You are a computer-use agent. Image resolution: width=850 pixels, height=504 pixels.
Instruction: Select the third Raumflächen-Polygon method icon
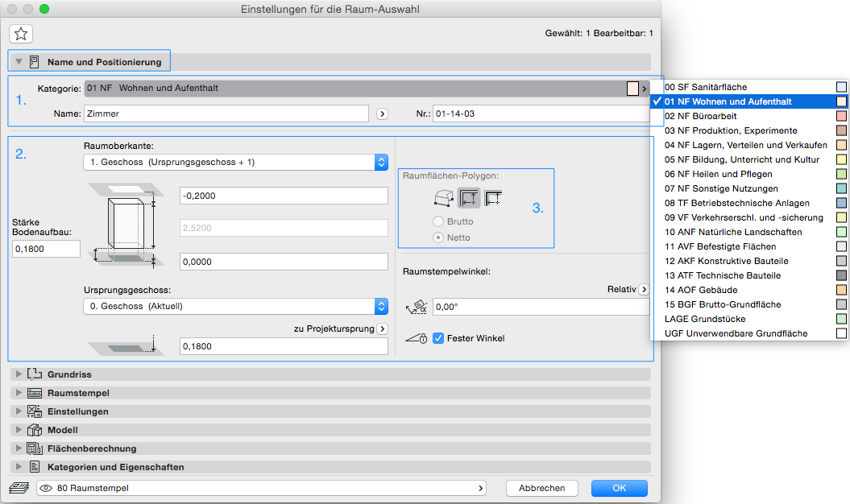coord(493,197)
